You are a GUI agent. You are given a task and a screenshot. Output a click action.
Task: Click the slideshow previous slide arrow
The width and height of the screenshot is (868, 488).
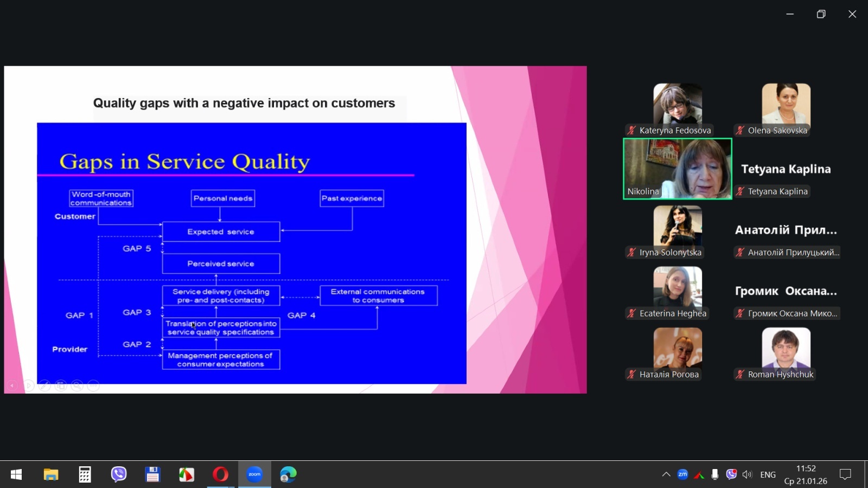coord(12,386)
